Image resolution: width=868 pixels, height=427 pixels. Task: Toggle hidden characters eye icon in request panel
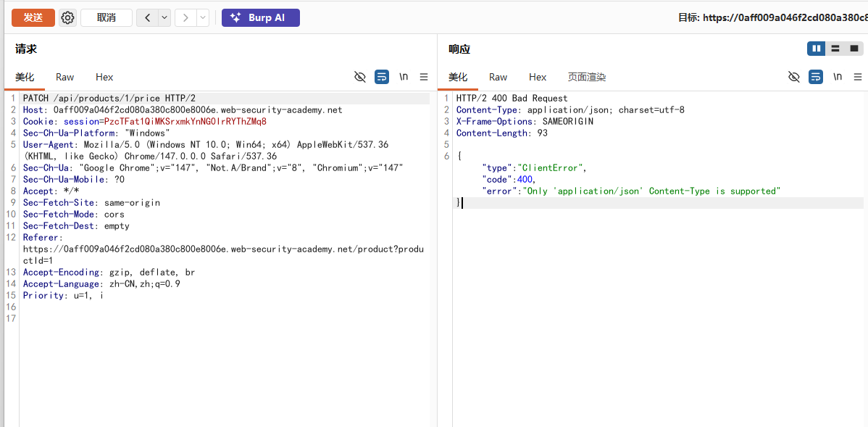360,77
